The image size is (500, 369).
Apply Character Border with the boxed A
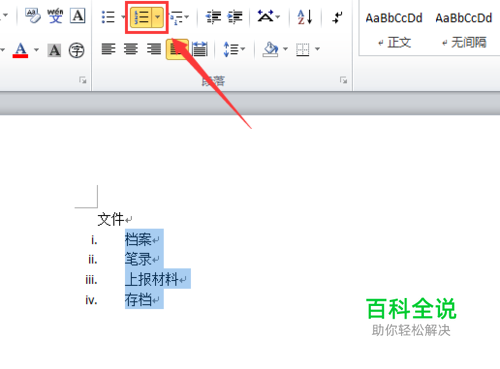tap(78, 16)
